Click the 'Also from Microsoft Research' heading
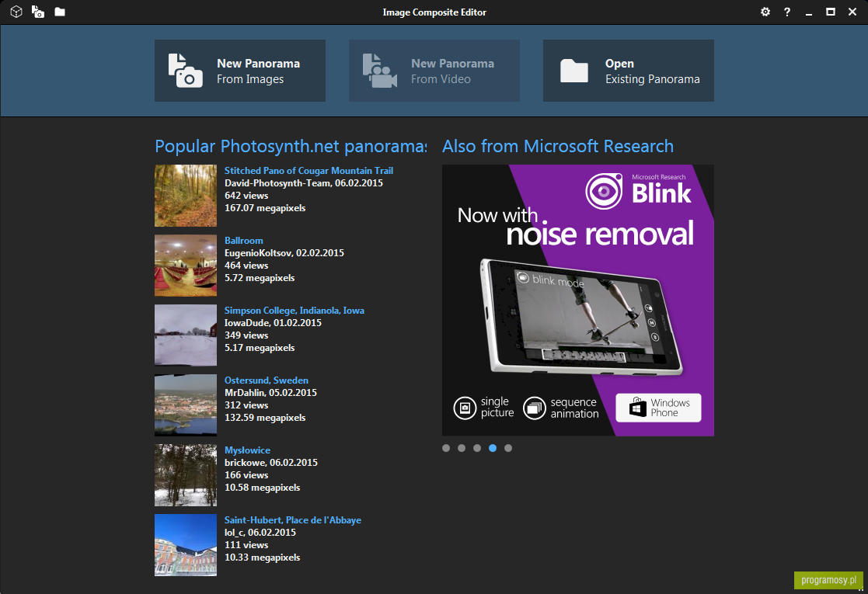868x594 pixels. (x=558, y=146)
